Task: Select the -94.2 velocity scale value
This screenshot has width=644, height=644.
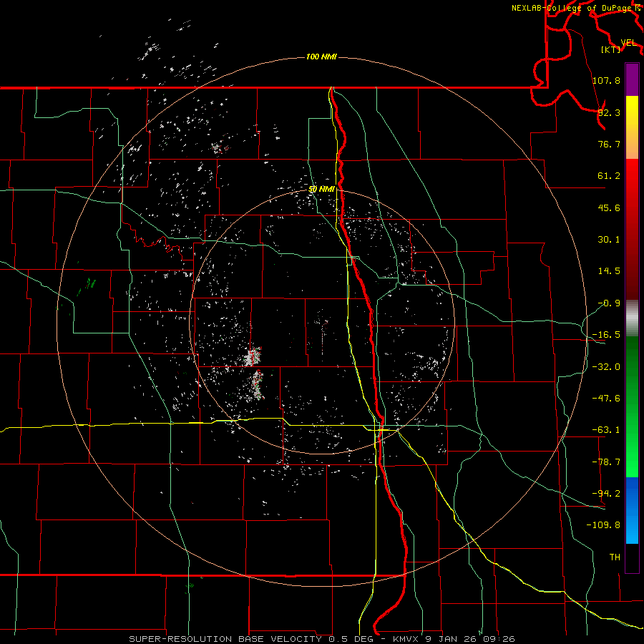Action: click(606, 494)
